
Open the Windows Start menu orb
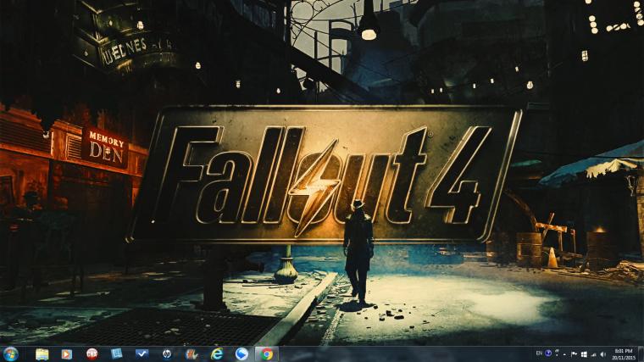pos(10,354)
